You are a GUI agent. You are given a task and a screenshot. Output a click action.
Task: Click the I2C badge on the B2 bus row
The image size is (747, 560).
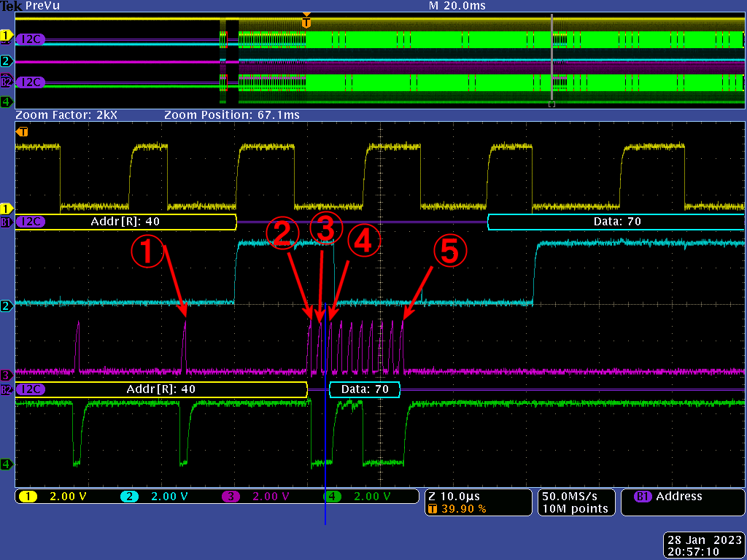pos(31,389)
